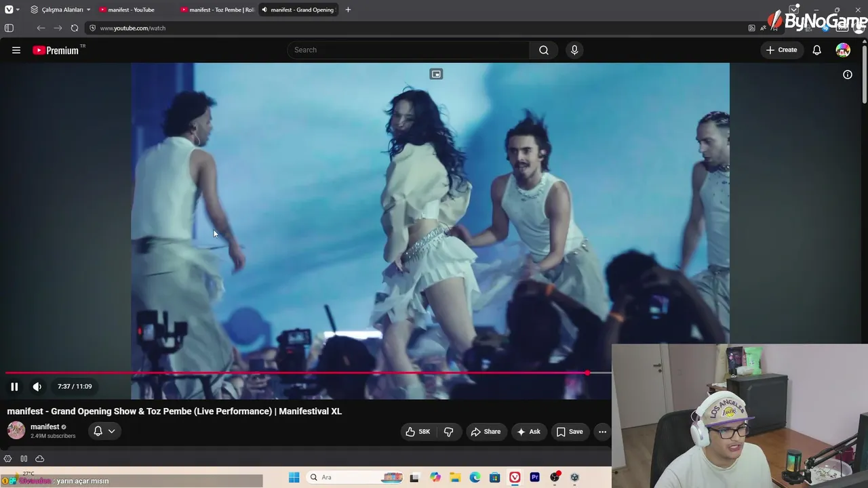
Task: Save video to a playlist
Action: (x=570, y=432)
